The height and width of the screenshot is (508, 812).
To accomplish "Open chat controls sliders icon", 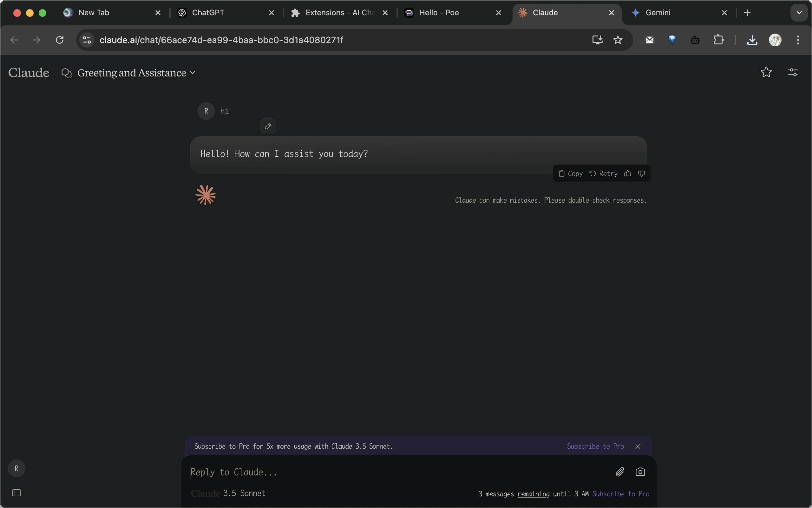I will [x=793, y=72].
